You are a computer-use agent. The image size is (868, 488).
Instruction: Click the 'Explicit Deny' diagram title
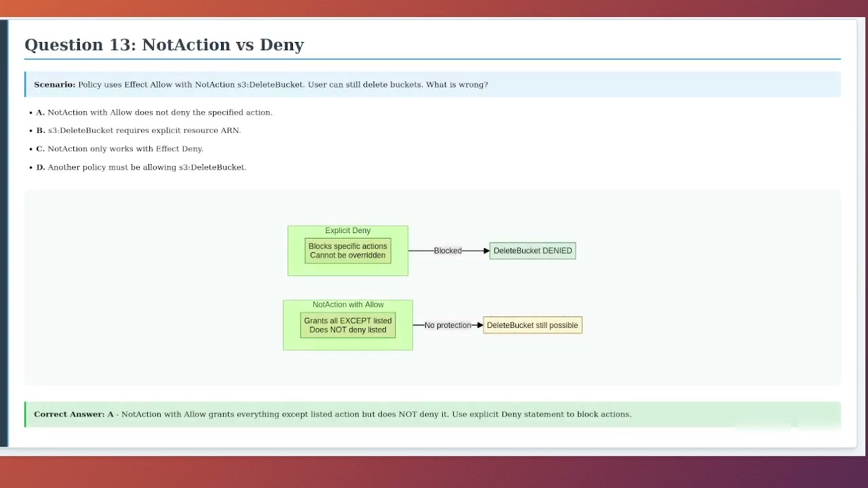(x=348, y=231)
